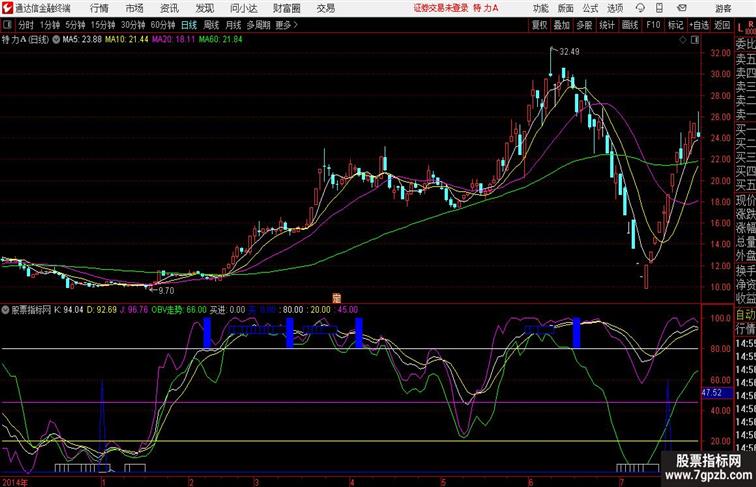The width and height of the screenshot is (756, 487).
Task: Click the 买进: 0.00 indicator label
Action: coord(227,310)
